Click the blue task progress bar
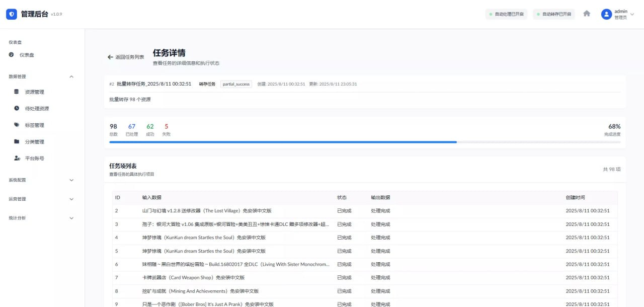The width and height of the screenshot is (644, 307). [x=283, y=142]
